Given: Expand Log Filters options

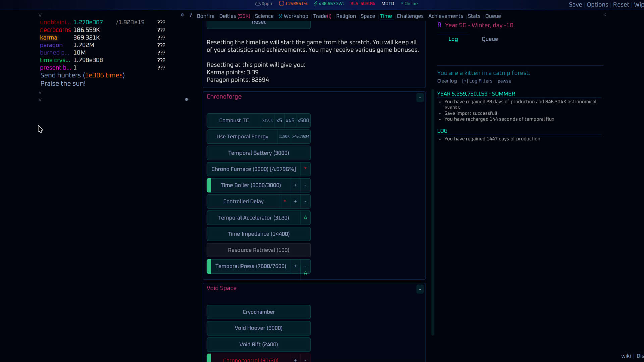Looking at the screenshot, I should tap(477, 81).
